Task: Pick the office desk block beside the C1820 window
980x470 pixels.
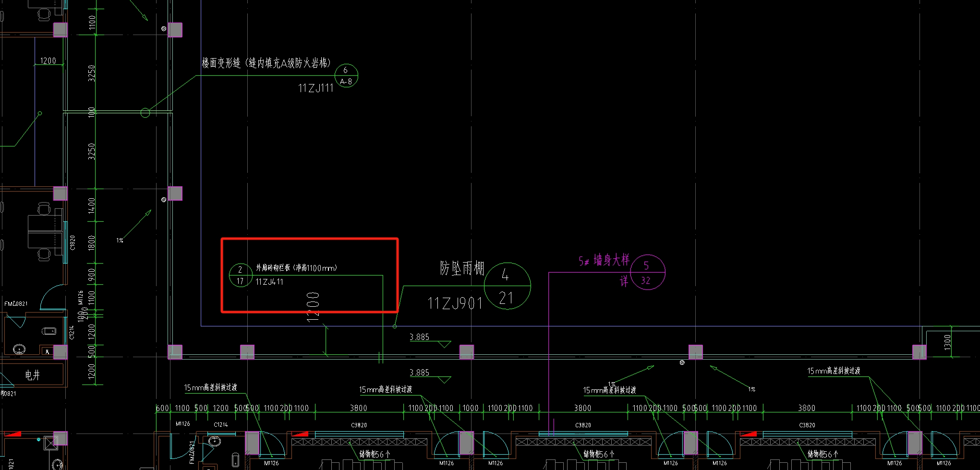Action: pos(45,231)
